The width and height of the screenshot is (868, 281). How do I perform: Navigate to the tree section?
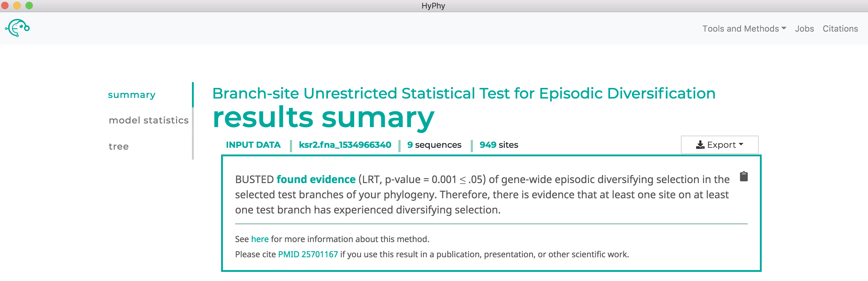[x=119, y=146]
